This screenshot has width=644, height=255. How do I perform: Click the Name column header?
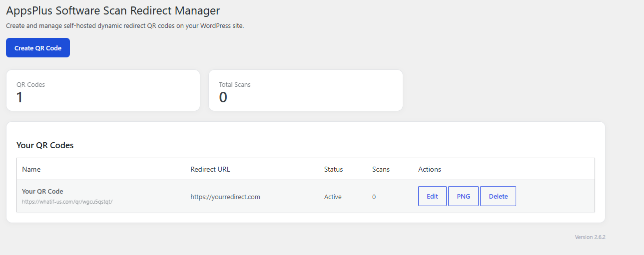coord(31,169)
